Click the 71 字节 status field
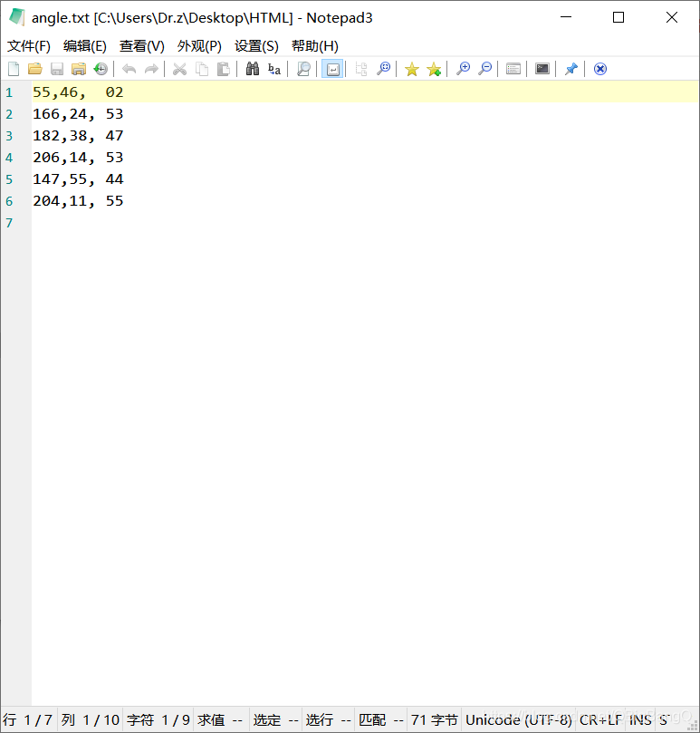Viewport: 700px width, 733px height. pyautogui.click(x=434, y=720)
